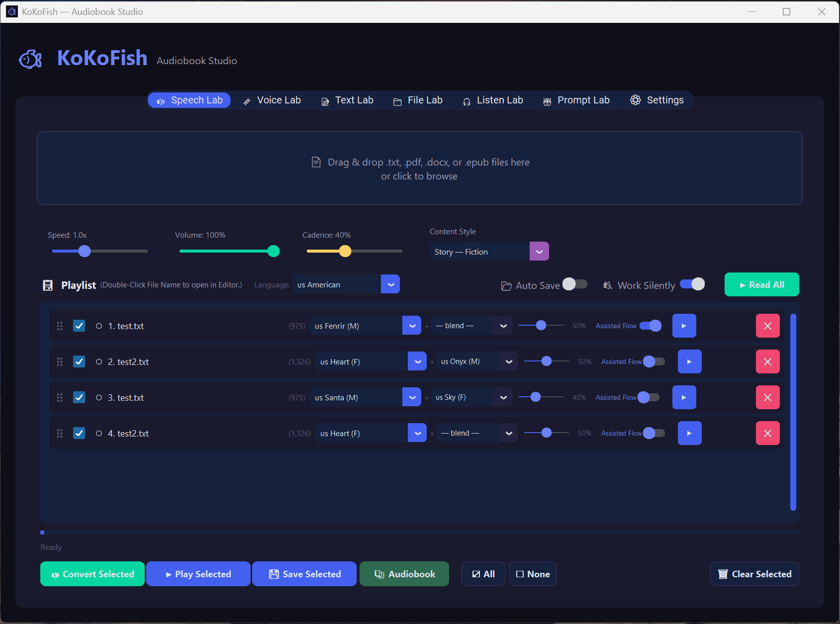This screenshot has height=624, width=840.
Task: Enable Assisted Flow for 4. test2.txt
Action: click(654, 433)
